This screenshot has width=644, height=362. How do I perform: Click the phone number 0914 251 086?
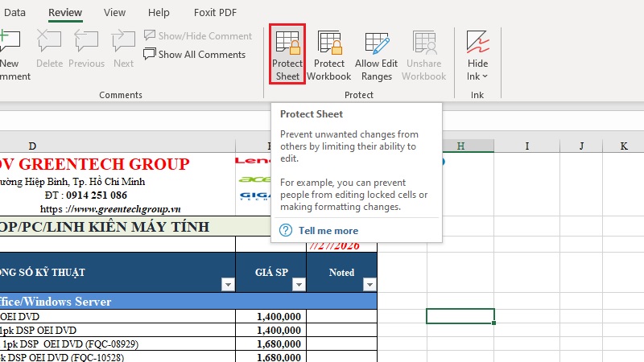click(x=97, y=195)
